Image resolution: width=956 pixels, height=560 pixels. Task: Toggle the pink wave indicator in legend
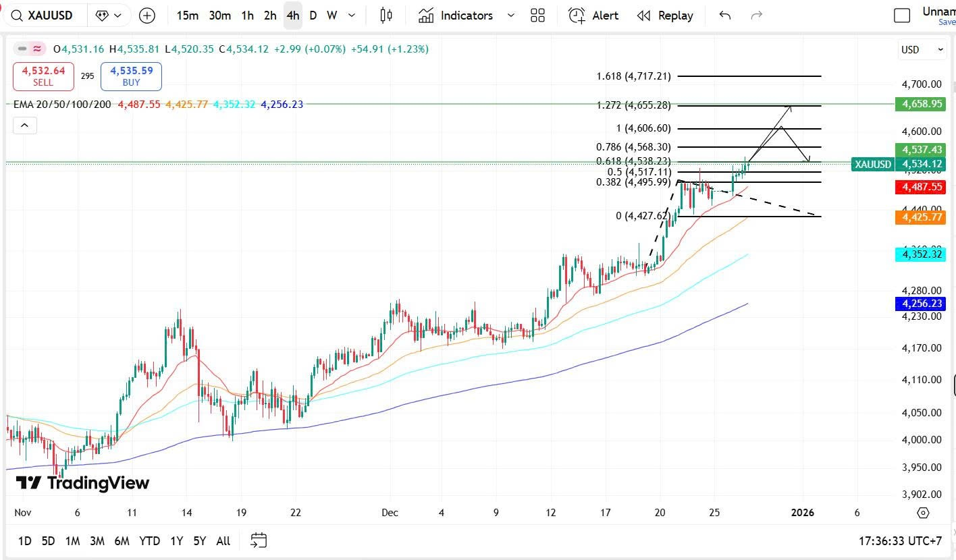[37, 49]
